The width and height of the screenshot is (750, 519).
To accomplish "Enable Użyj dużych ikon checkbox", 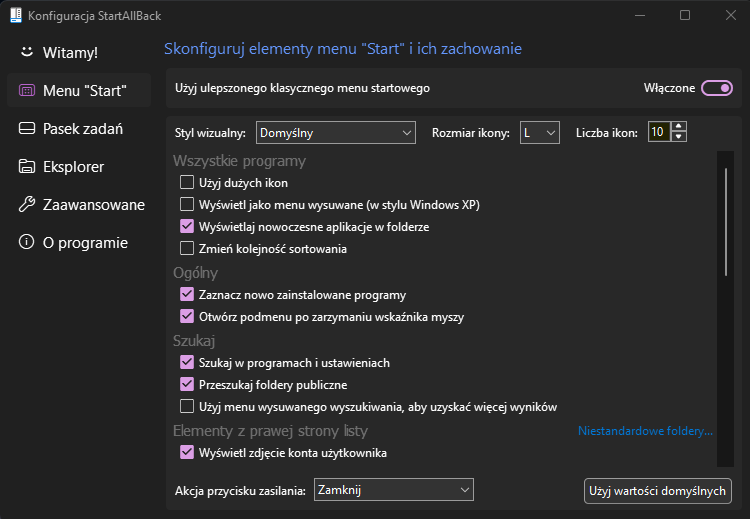I will (x=187, y=182).
